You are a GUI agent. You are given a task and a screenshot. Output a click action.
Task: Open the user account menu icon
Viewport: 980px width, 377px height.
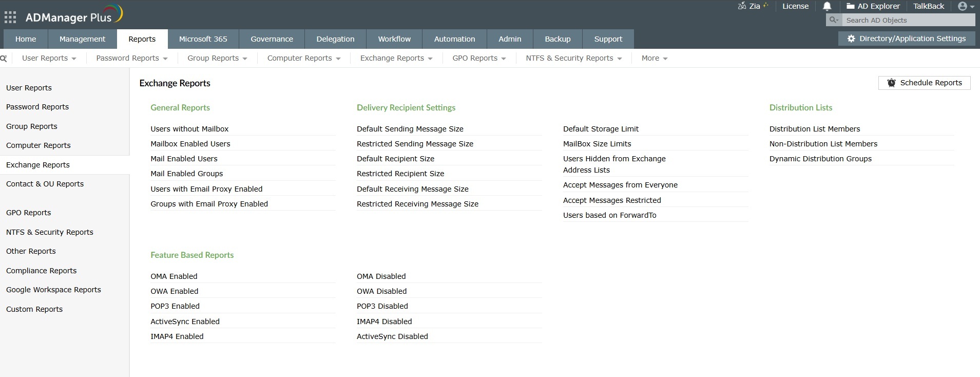[966, 6]
